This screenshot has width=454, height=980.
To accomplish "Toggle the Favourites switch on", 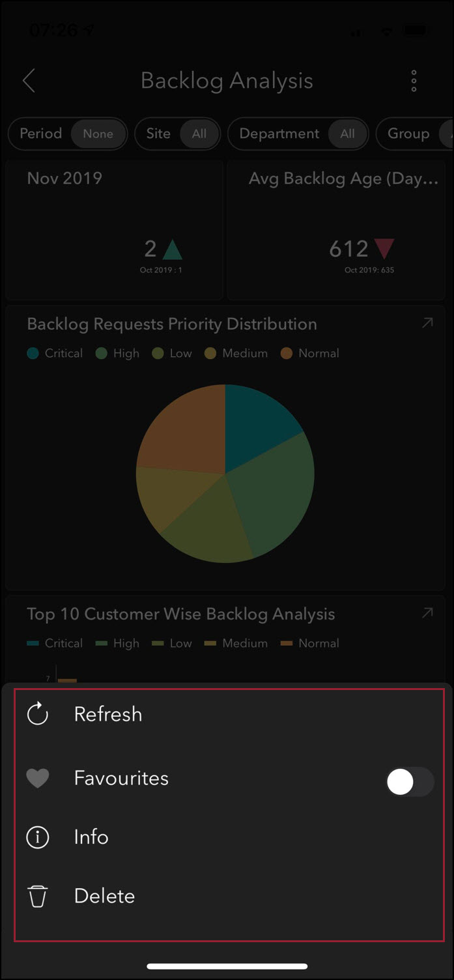I will pos(410,781).
